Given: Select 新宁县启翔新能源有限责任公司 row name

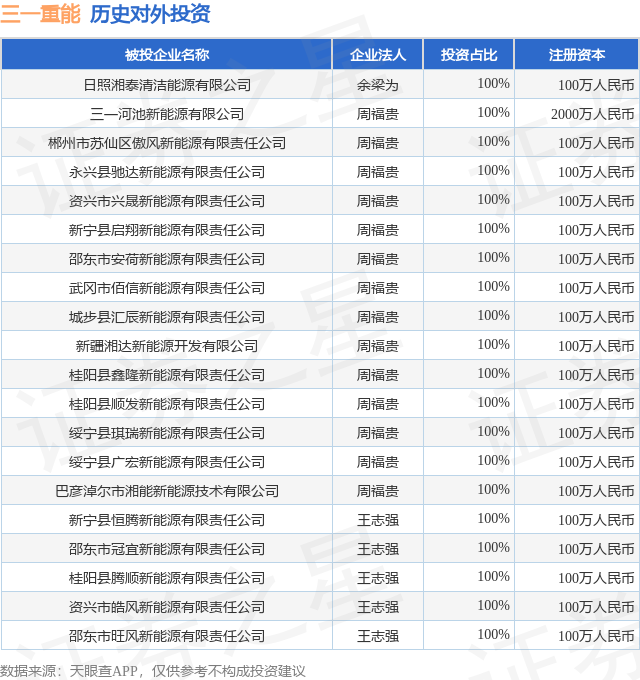Looking at the screenshot, I should [167, 230].
